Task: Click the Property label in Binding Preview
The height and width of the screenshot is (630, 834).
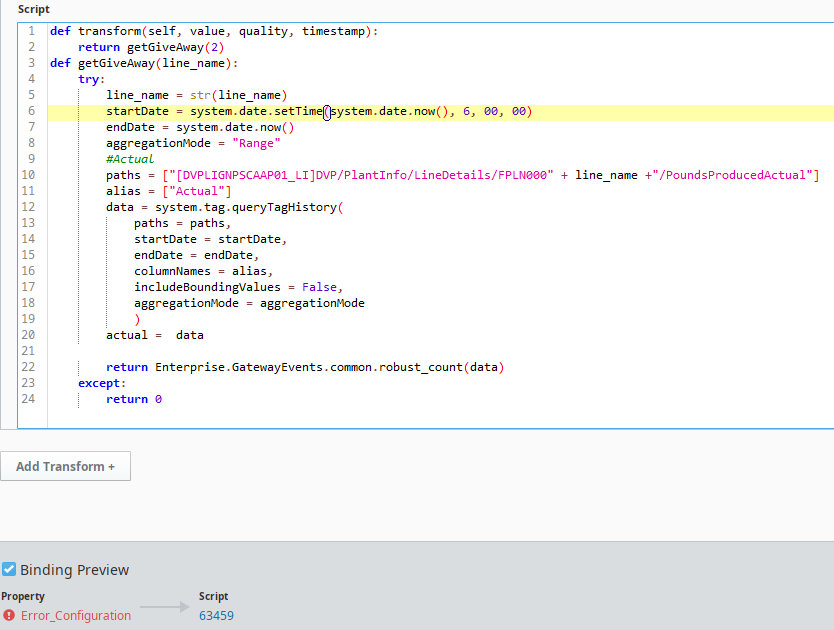Action: [23, 596]
